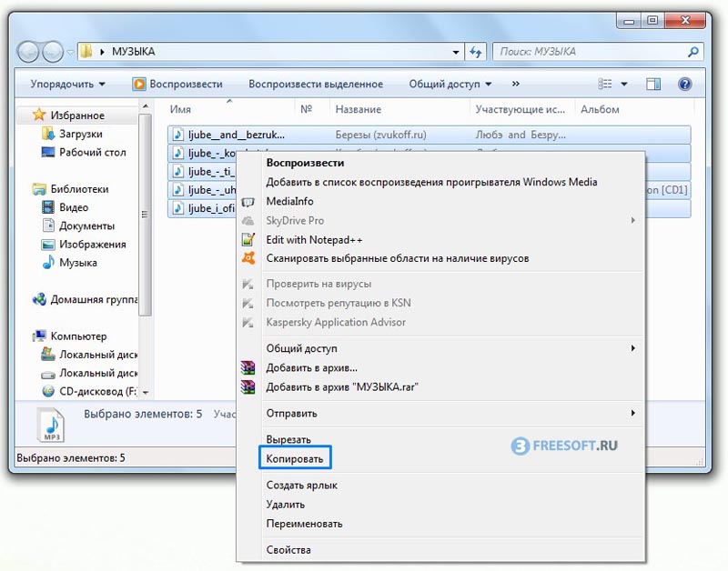Open Help with the question mark icon
This screenshot has height=571, width=728.
click(x=684, y=84)
